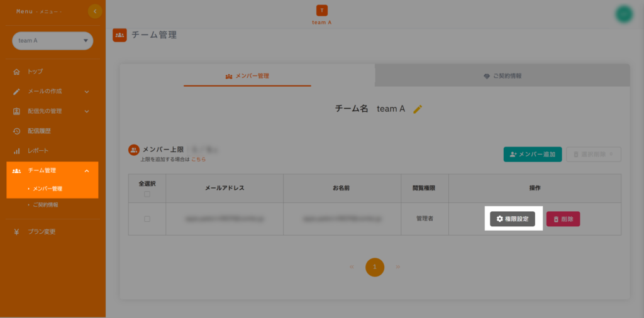The width and height of the screenshot is (644, 318).
Task: Collapse the チーム管理 menu section
Action: [86, 171]
